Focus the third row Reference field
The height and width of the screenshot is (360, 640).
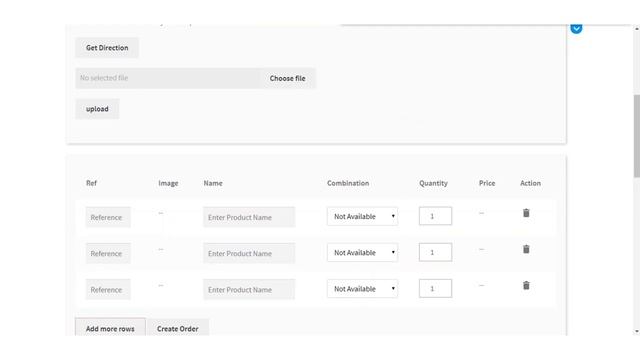[x=108, y=289]
